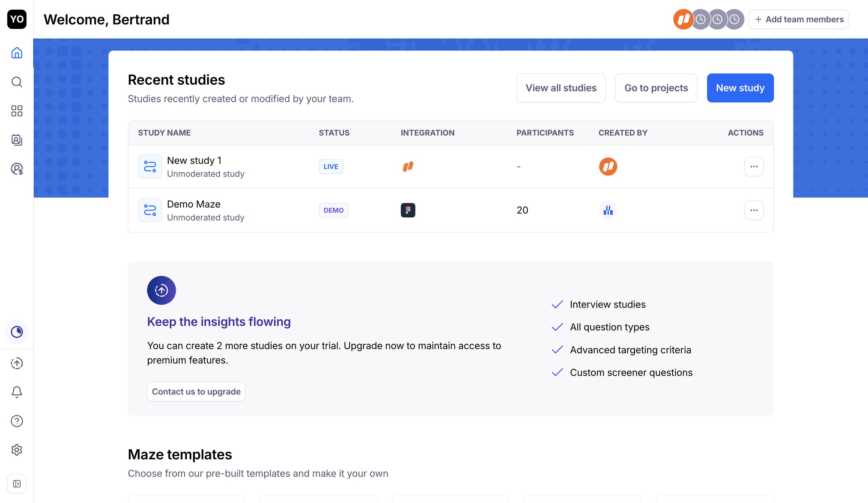Open the YO workspace switcher logo
The width and height of the screenshot is (868, 503).
[x=17, y=19]
